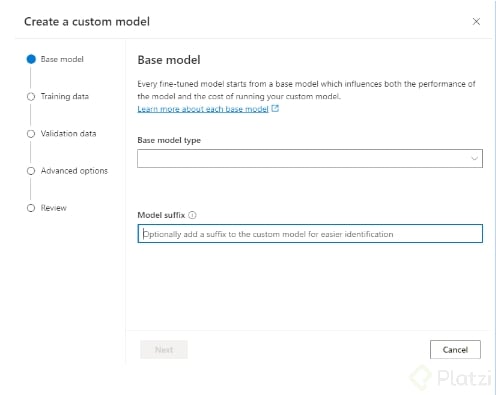Viewport: 496px width, 395px height.
Task: Click the Create a custom model title
Action: click(x=87, y=22)
